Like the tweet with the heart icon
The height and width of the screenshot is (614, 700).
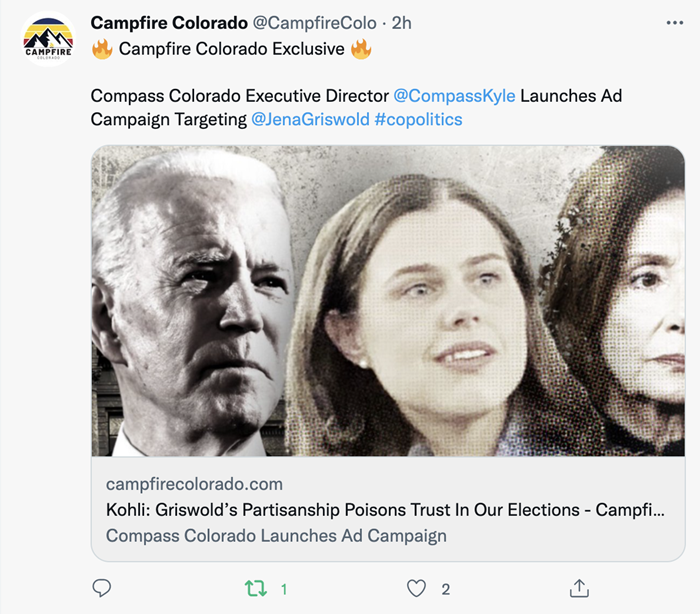coord(416,588)
